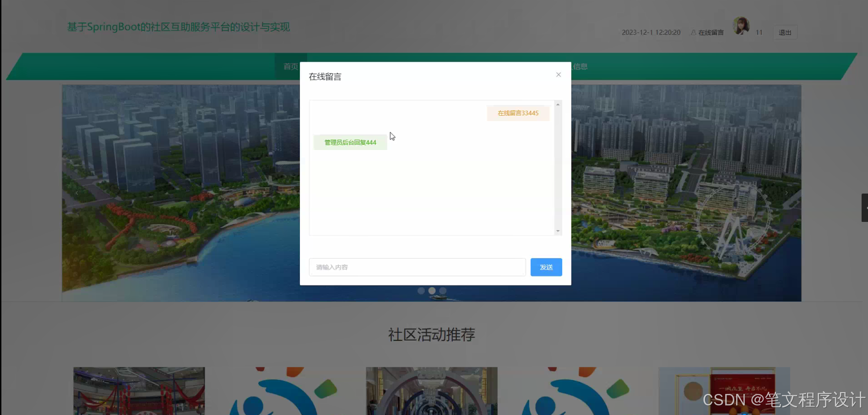The width and height of the screenshot is (868, 415).
Task: Expand the dark side panel tab
Action: point(864,208)
